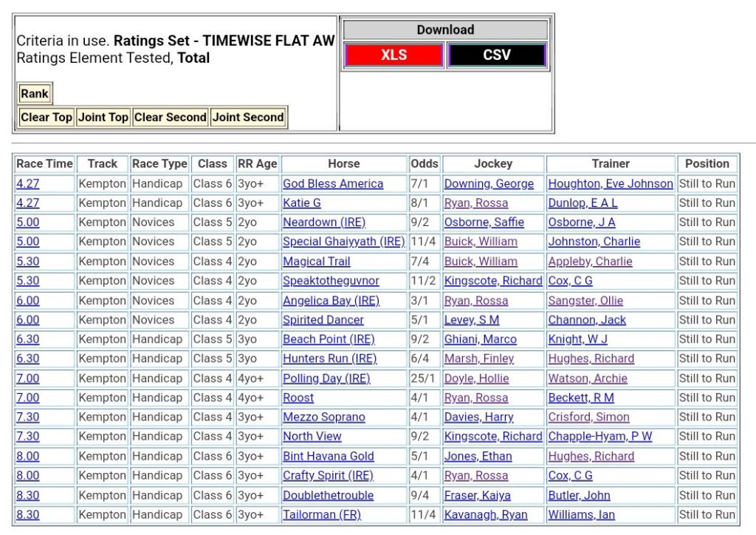Open horse Polling Day (IRE)
The height and width of the screenshot is (535, 756).
coord(326,378)
